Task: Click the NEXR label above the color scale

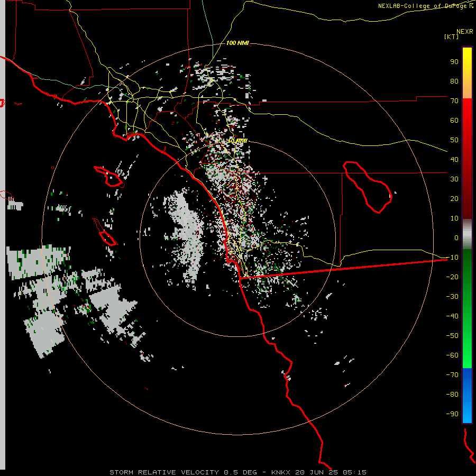Action: pyautogui.click(x=464, y=32)
